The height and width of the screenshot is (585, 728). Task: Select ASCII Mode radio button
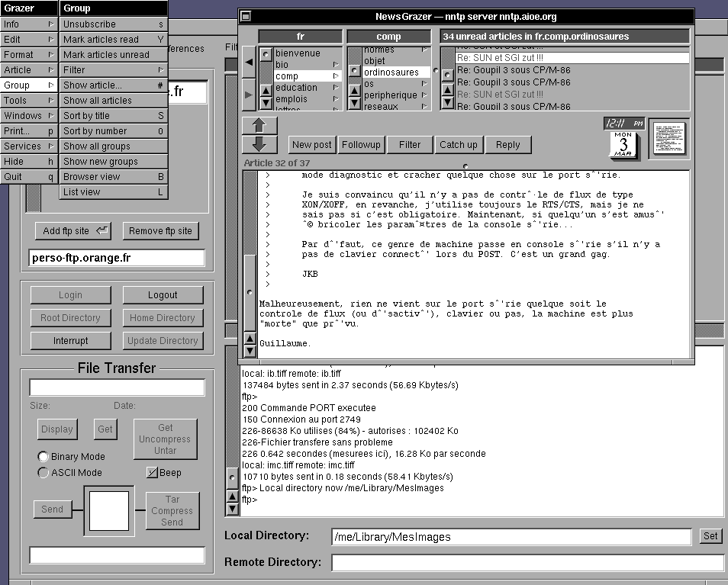point(43,473)
